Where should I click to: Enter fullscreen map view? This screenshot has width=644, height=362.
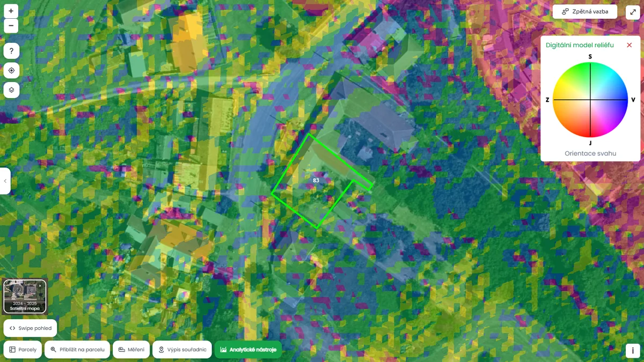pyautogui.click(x=633, y=12)
